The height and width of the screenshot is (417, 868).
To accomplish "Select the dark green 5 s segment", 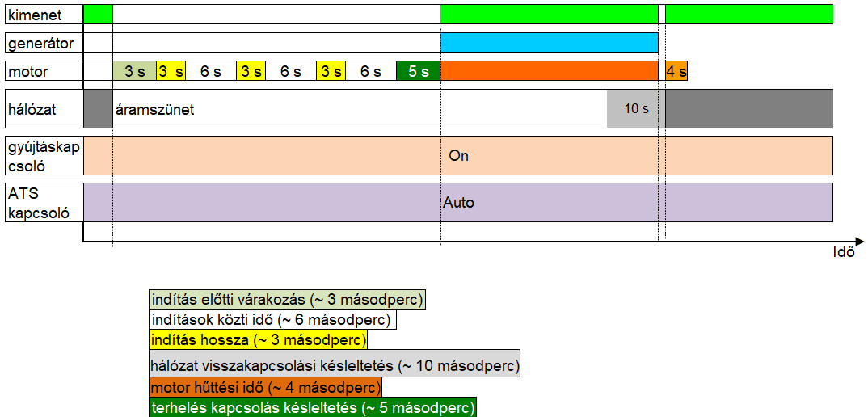I will click(418, 71).
